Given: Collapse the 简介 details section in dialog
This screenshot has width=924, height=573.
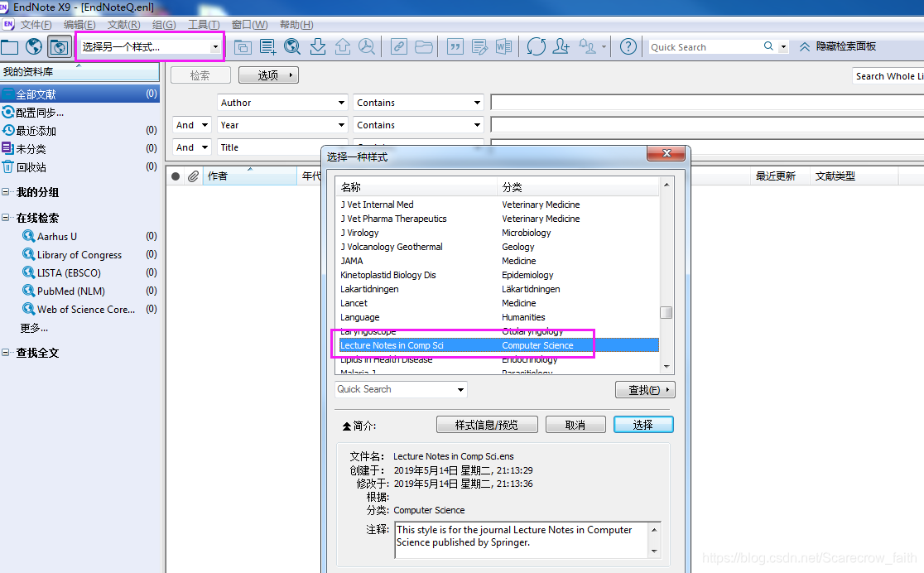Looking at the screenshot, I should (347, 426).
